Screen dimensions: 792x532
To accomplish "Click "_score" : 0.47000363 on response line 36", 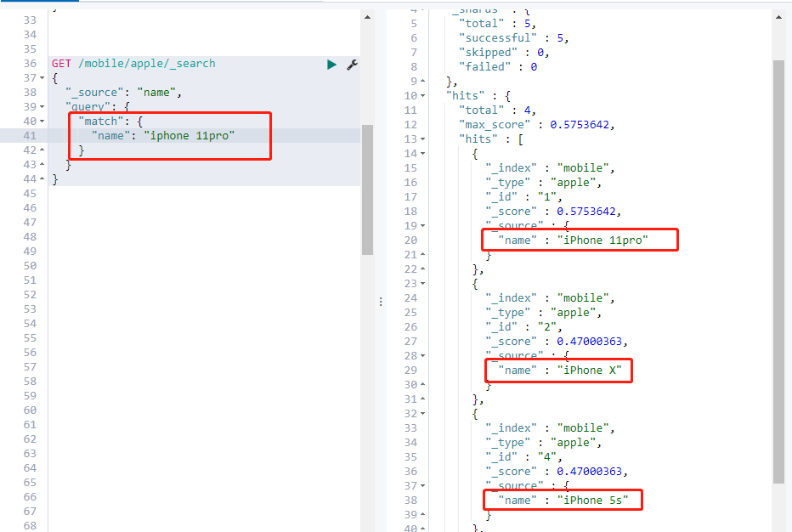I will pos(557,472).
